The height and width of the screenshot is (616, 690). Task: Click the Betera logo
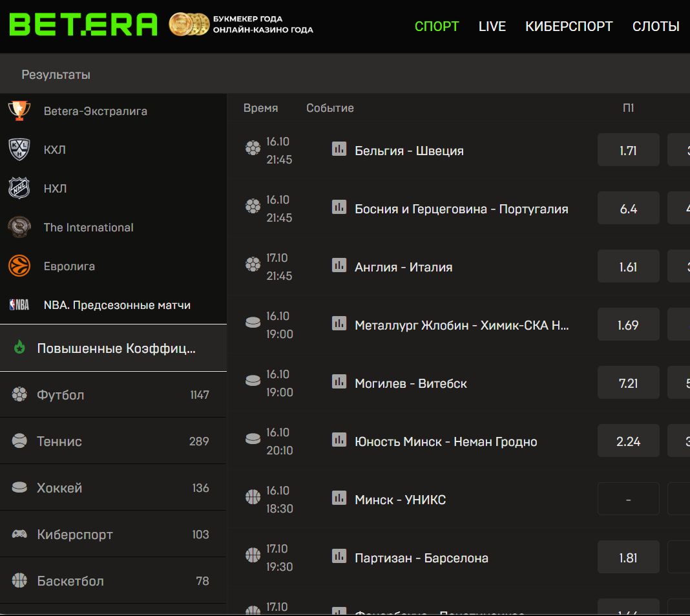pos(83,24)
